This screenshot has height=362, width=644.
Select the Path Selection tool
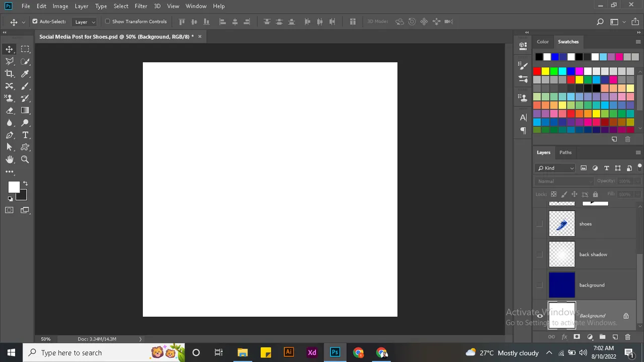tap(10, 147)
